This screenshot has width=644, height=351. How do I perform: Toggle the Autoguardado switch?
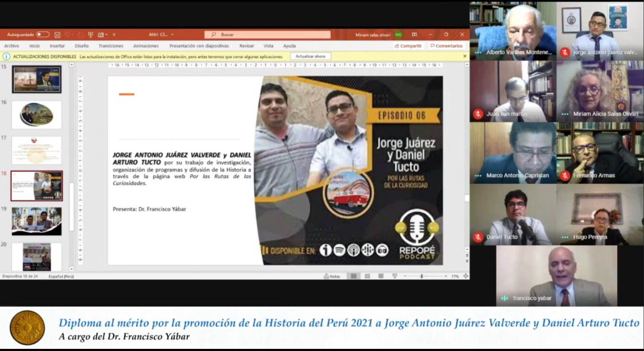42,35
